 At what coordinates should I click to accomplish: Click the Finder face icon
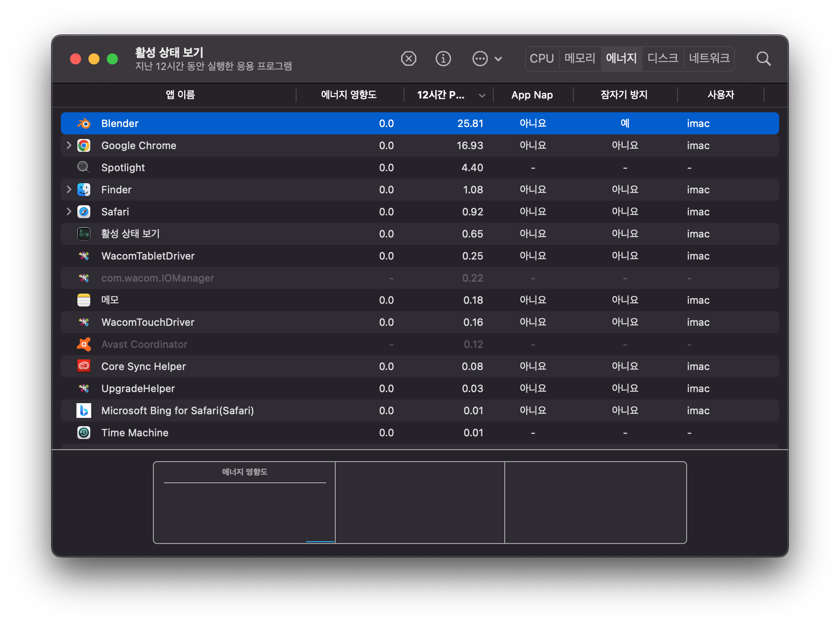pyautogui.click(x=84, y=190)
